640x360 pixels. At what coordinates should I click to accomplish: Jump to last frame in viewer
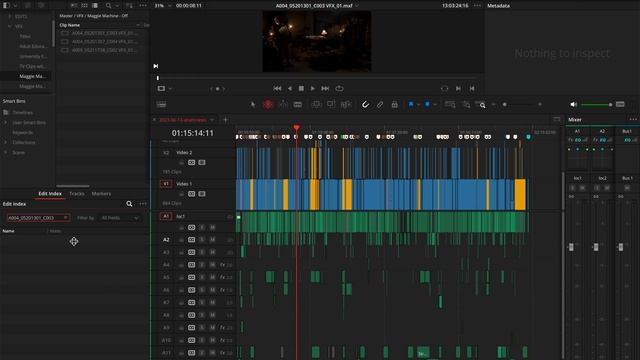[325, 88]
